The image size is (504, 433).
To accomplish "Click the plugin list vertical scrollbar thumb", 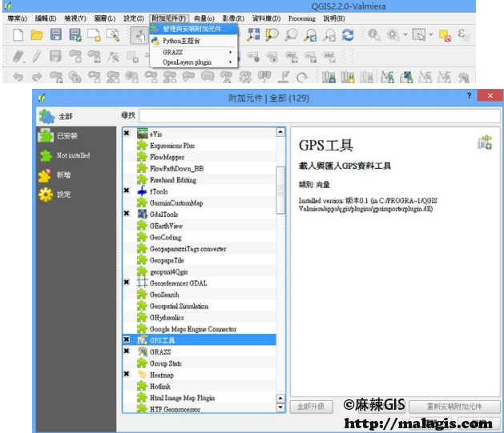I will click(280, 190).
